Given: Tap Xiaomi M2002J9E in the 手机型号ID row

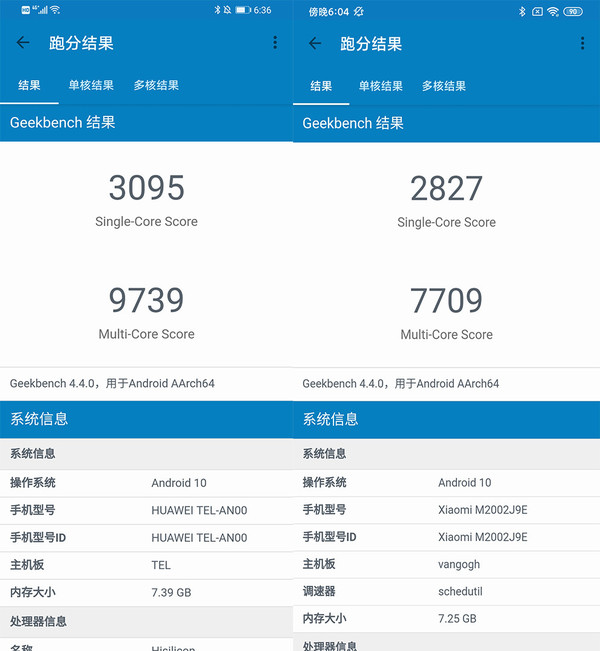Looking at the screenshot, I should tap(483, 537).
